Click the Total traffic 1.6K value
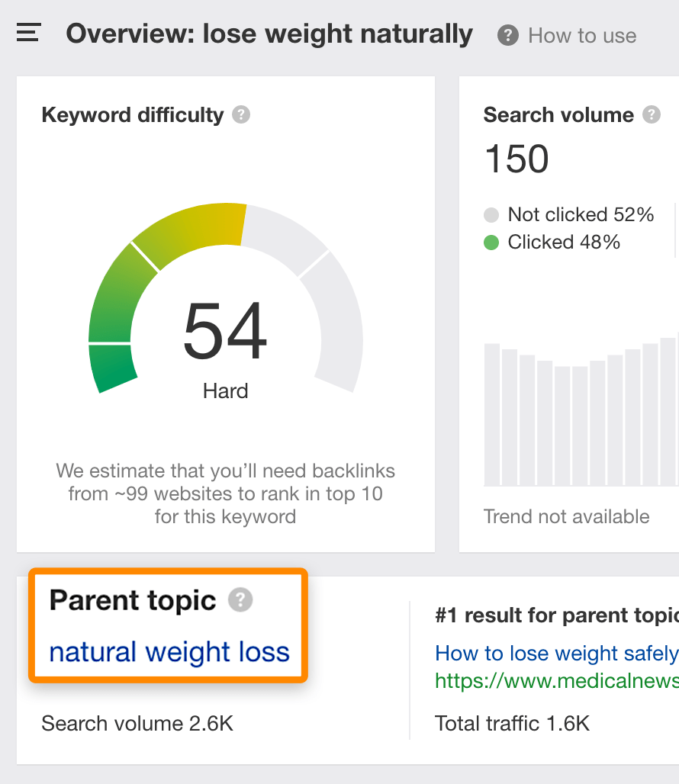 [x=512, y=723]
